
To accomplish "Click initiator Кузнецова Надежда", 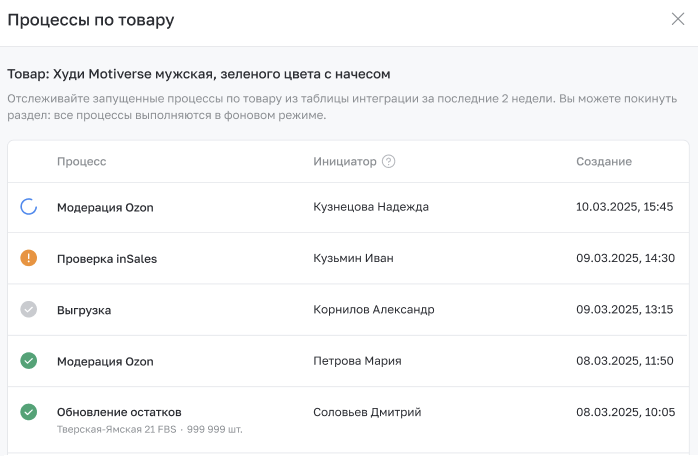I will coord(371,207).
